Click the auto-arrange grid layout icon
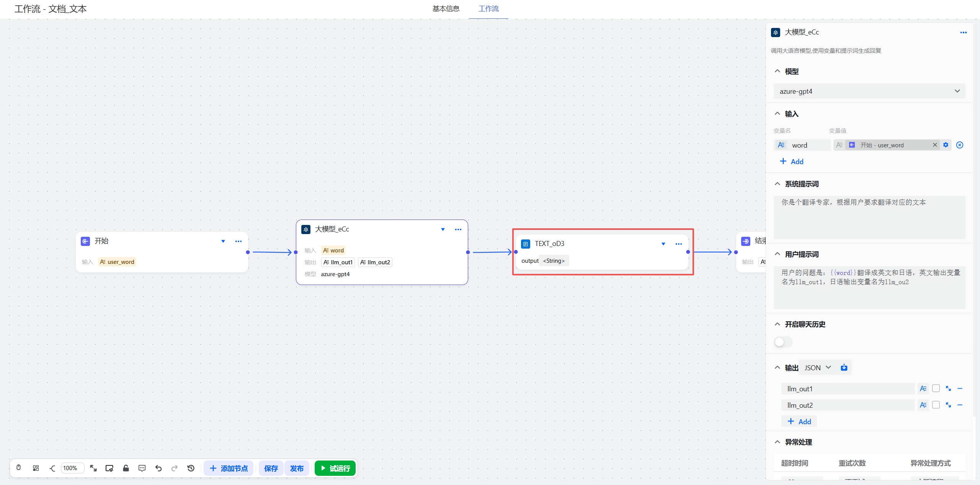 (x=36, y=468)
